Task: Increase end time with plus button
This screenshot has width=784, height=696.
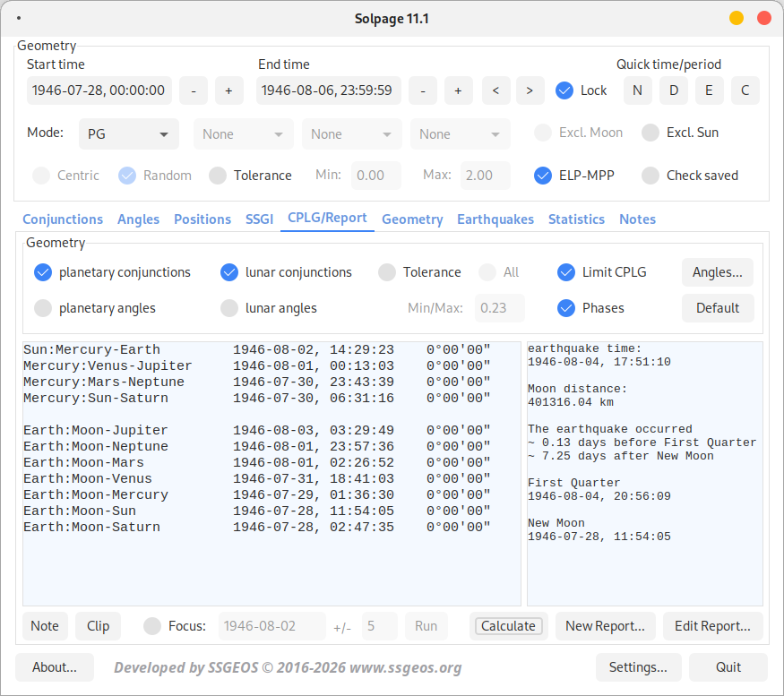Action: tap(459, 90)
